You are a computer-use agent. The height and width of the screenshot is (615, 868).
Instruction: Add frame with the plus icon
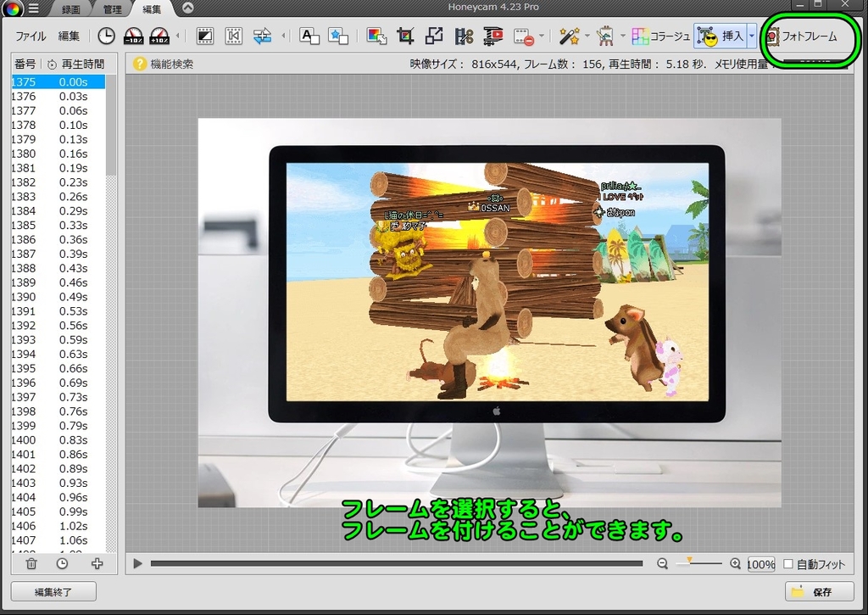(x=97, y=563)
